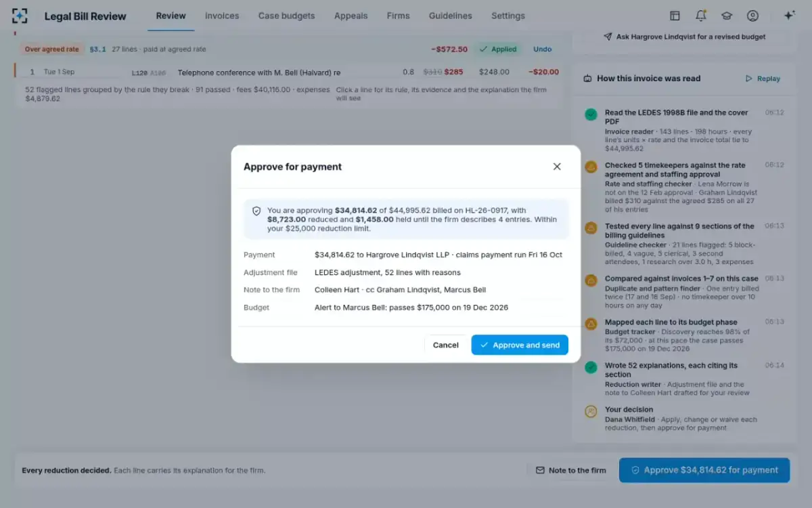Viewport: 812px width, 508px height.
Task: Click Approve $34,814.62 for payment button
Action: click(x=704, y=470)
